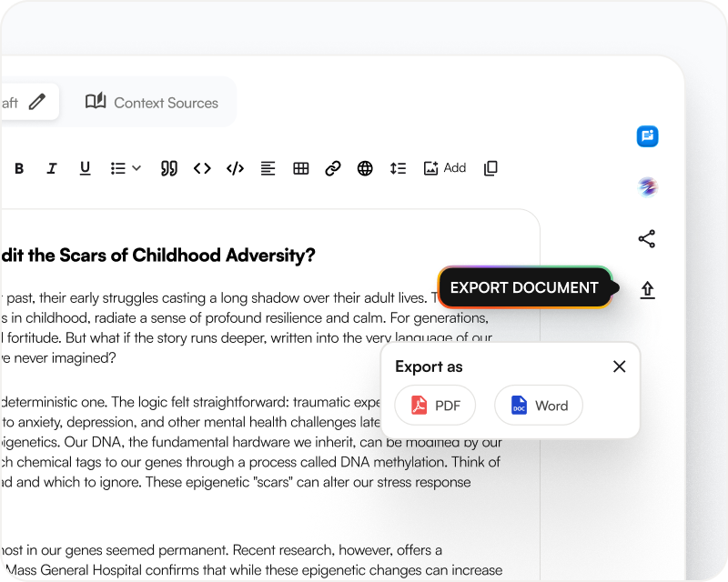Toggle underline formatting
The height and width of the screenshot is (582, 728).
click(x=85, y=168)
